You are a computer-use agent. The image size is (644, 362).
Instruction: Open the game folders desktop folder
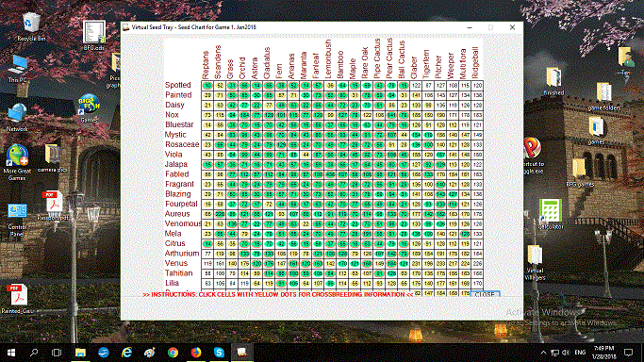point(603,97)
